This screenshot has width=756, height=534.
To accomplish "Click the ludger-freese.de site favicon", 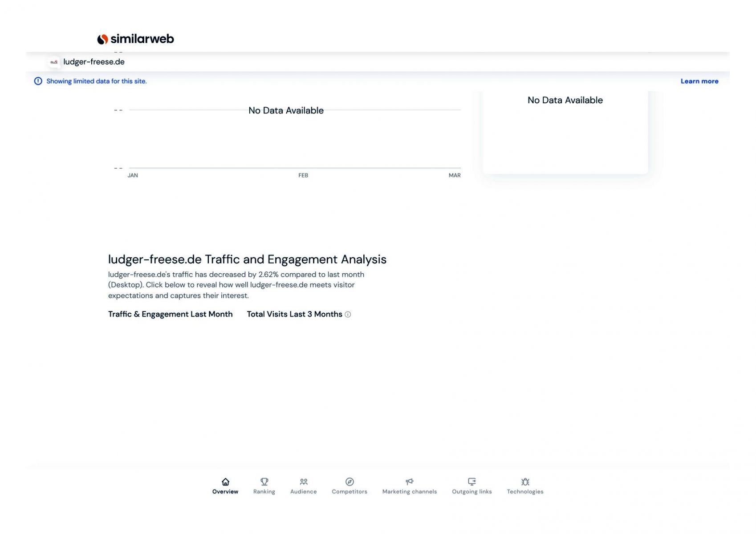I will (54, 62).
